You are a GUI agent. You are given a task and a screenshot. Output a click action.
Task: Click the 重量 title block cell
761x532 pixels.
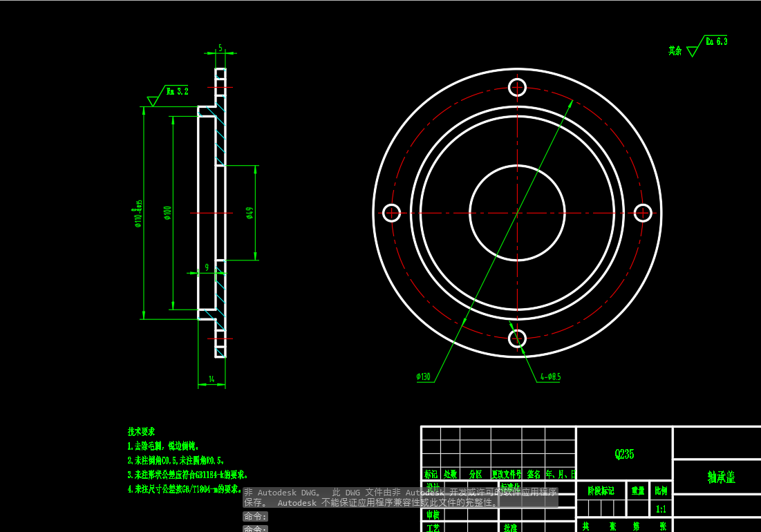(638, 491)
